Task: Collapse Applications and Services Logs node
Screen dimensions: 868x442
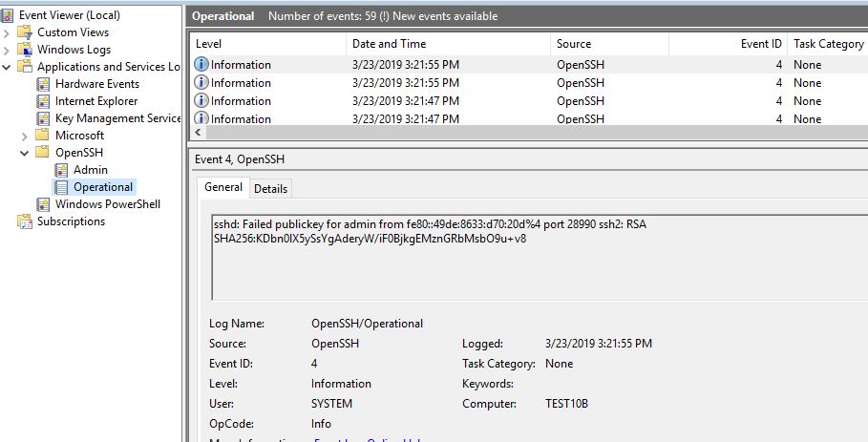Action: click(7, 68)
